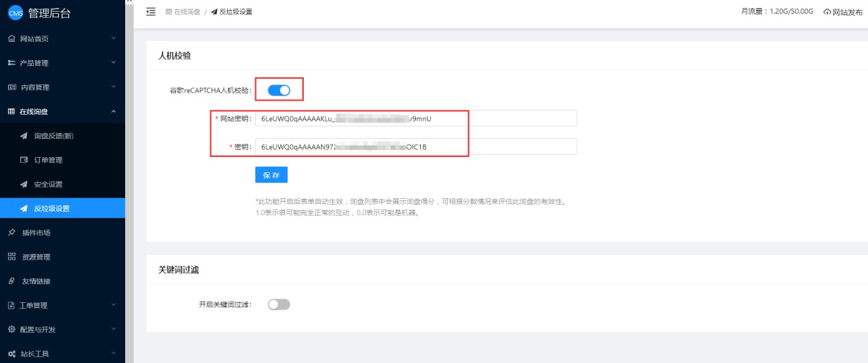Select 反垃圾设置 submenu item
The image size is (868, 363).
(62, 208)
